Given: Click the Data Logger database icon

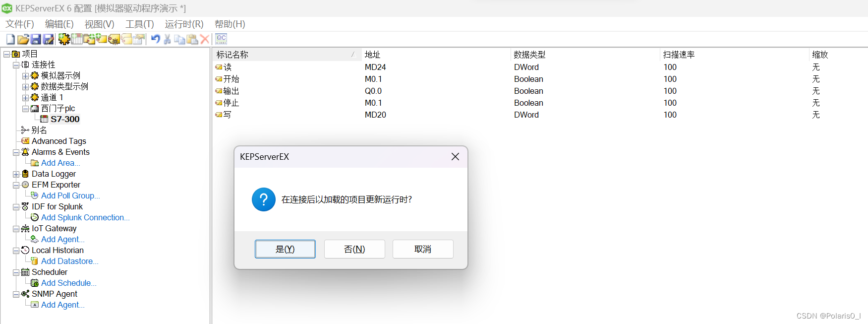Looking at the screenshot, I should (25, 174).
